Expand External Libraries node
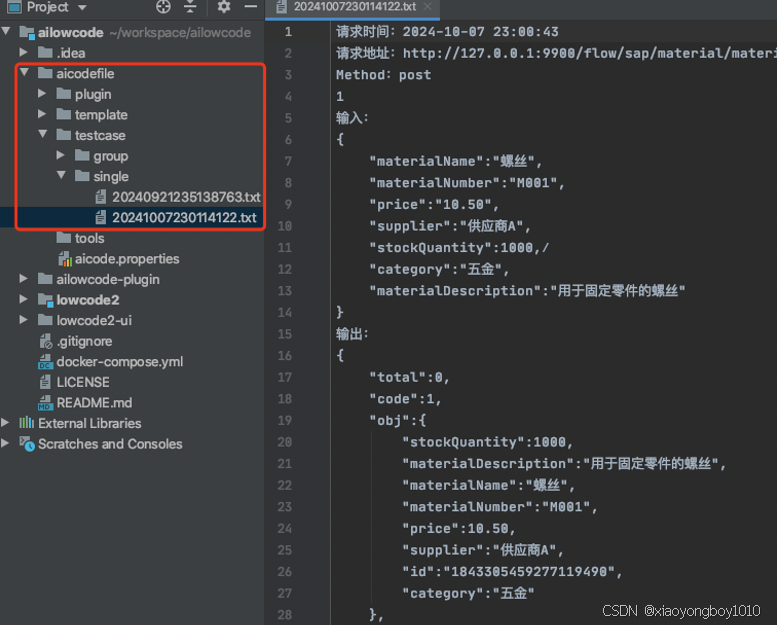777x625 pixels. coord(5,423)
